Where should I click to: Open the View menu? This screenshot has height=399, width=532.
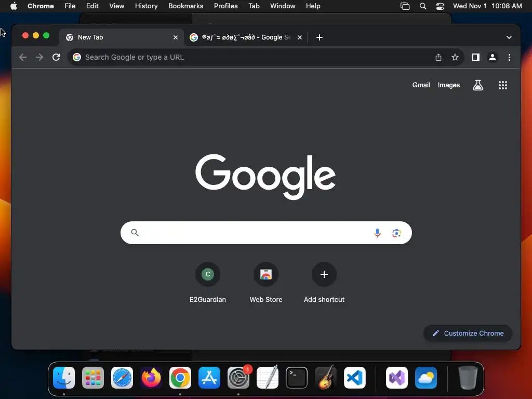[116, 6]
